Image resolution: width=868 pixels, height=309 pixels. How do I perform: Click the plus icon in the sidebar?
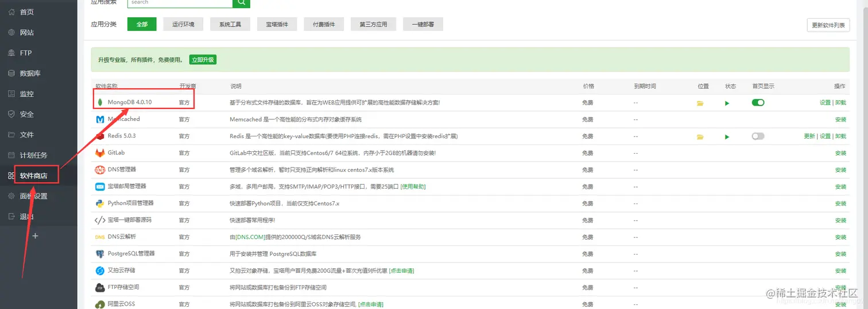click(35, 236)
